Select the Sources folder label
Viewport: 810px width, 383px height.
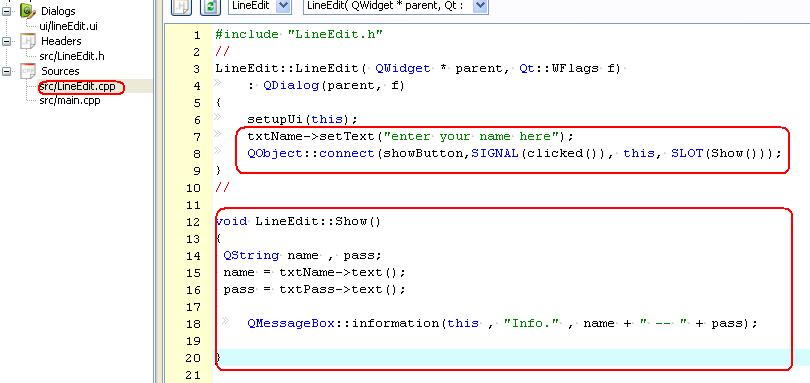(60, 71)
